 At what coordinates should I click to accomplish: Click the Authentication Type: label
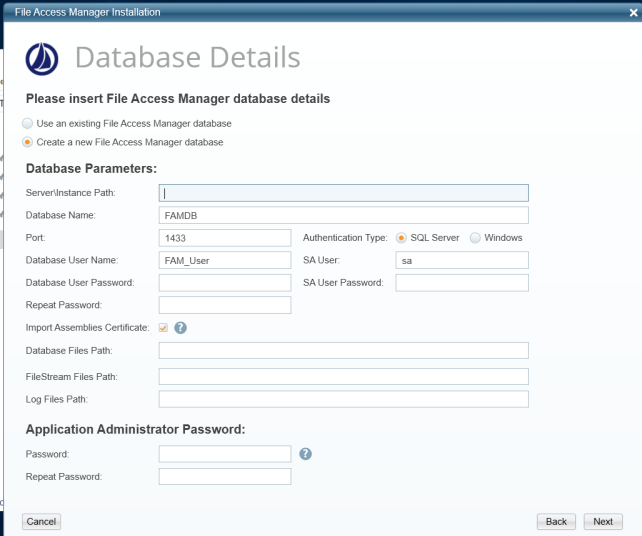click(345, 238)
